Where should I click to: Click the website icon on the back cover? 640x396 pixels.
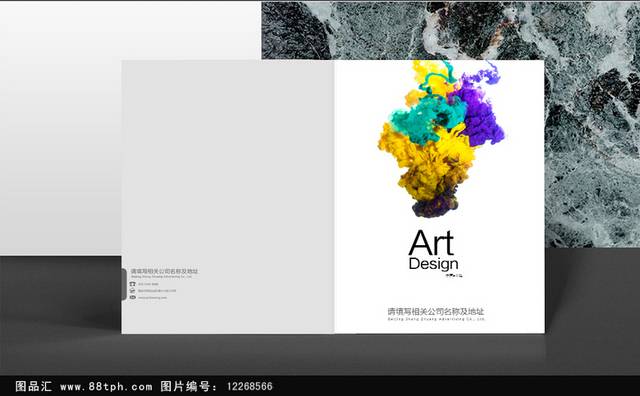pyautogui.click(x=133, y=298)
